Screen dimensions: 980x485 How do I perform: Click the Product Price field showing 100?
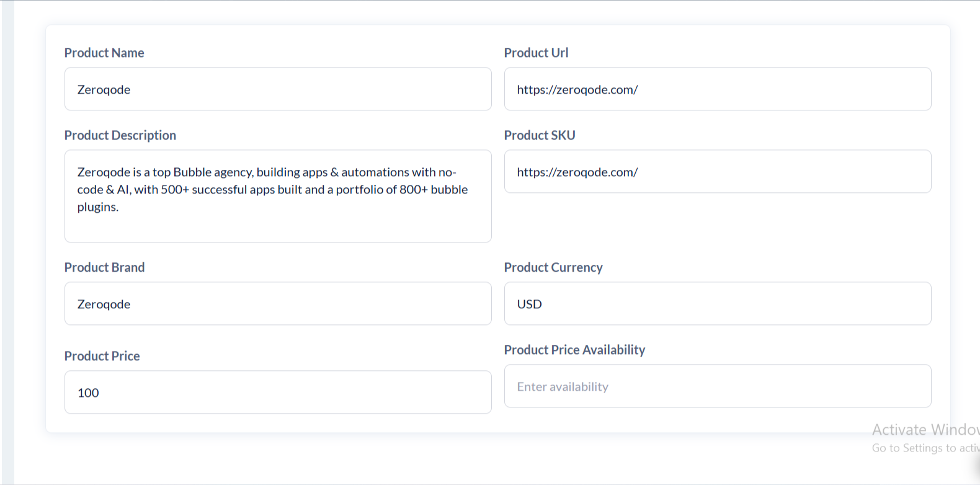tap(278, 393)
